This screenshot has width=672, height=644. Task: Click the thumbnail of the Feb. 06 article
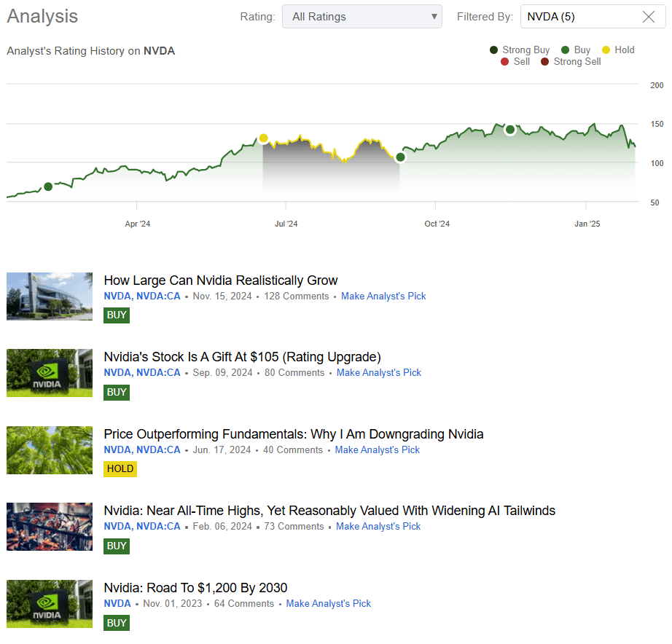coord(49,526)
